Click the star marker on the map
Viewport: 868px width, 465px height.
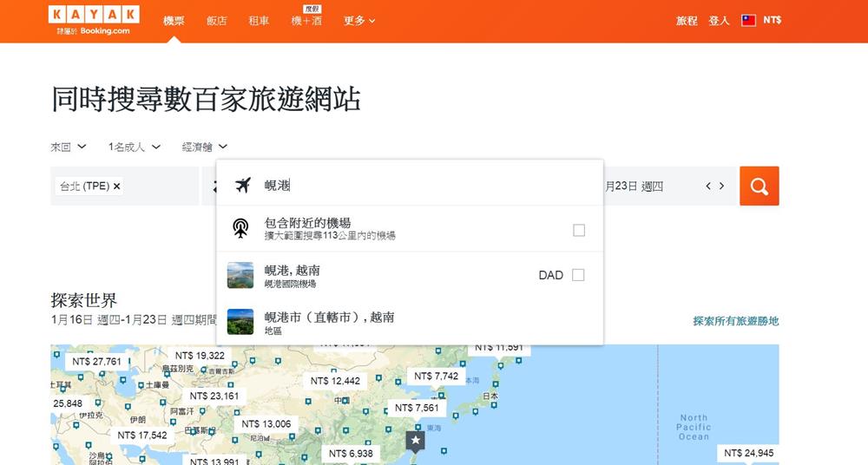pyautogui.click(x=416, y=441)
